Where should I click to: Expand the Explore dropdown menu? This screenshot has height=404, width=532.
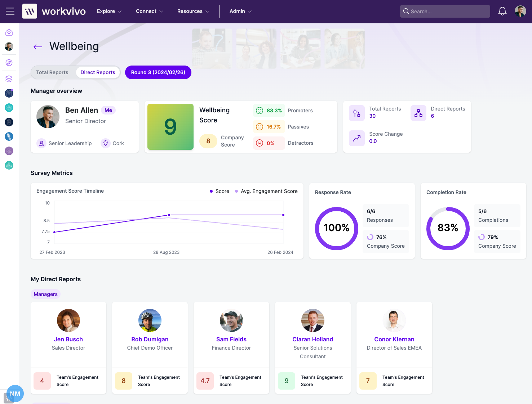(109, 11)
